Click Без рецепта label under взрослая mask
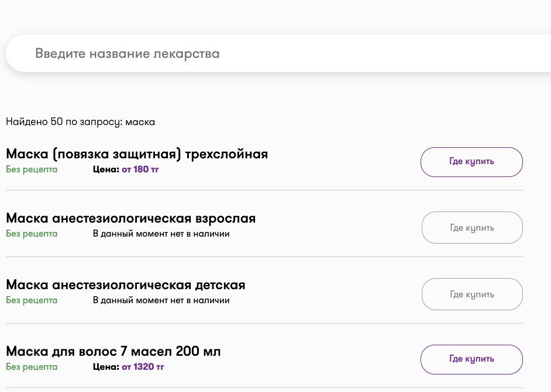Viewport: 551px width, 392px height. [x=32, y=234]
